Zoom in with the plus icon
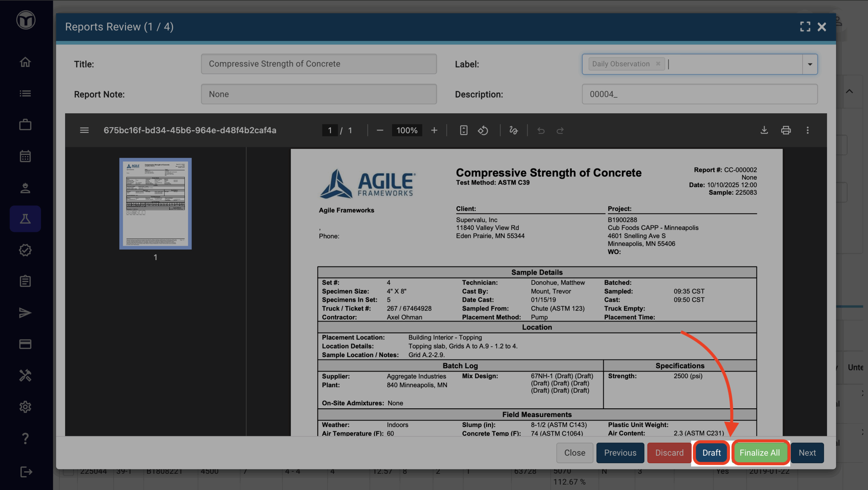 click(434, 130)
